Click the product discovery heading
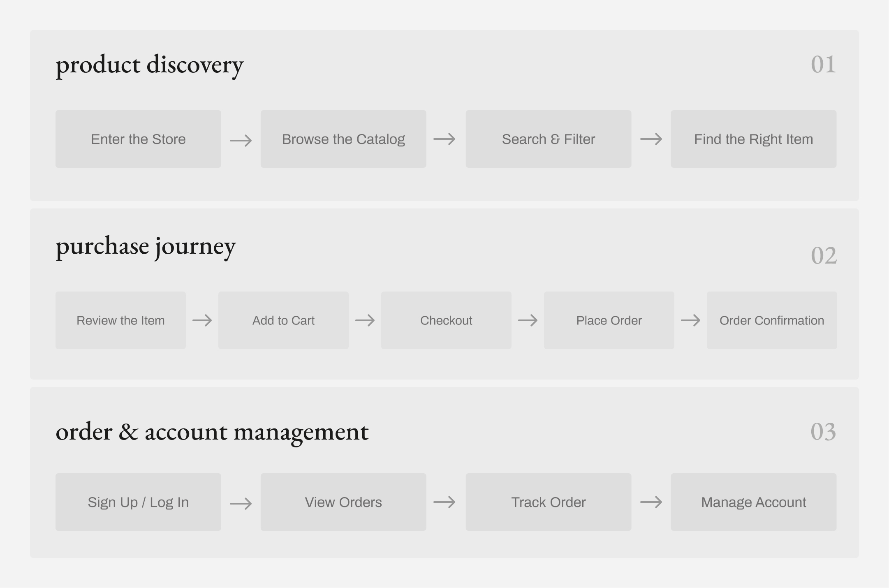This screenshot has height=588, width=889. point(150,65)
